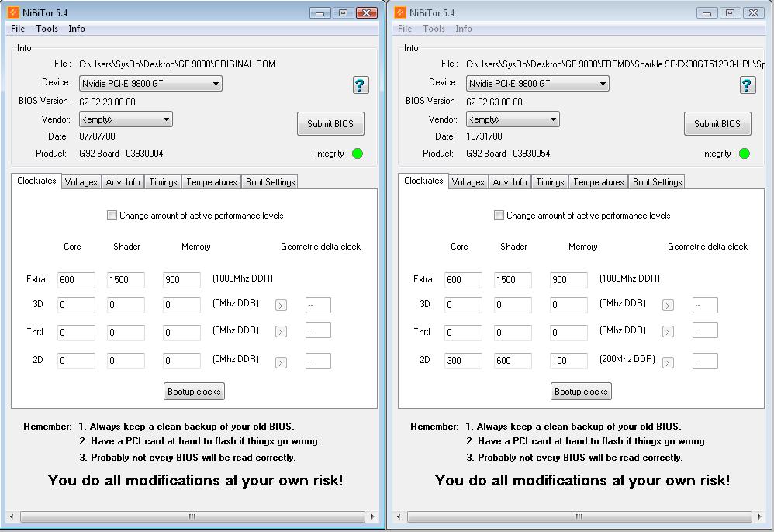The image size is (774, 532).
Task: Open the Vendor dropdown in right window
Action: (513, 119)
